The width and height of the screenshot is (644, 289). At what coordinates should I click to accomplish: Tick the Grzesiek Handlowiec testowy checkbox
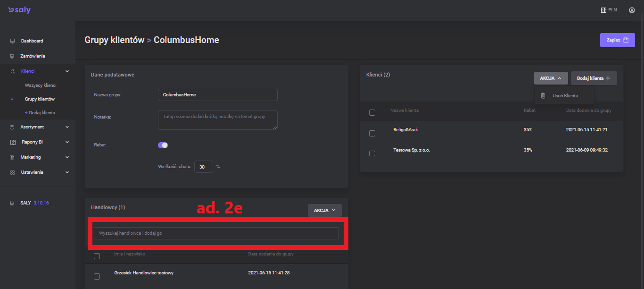[97, 276]
